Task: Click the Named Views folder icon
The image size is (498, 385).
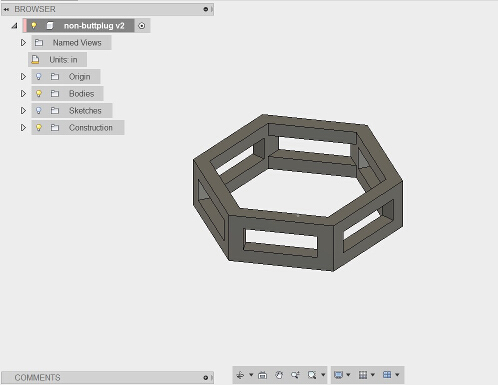Action: [x=39, y=43]
